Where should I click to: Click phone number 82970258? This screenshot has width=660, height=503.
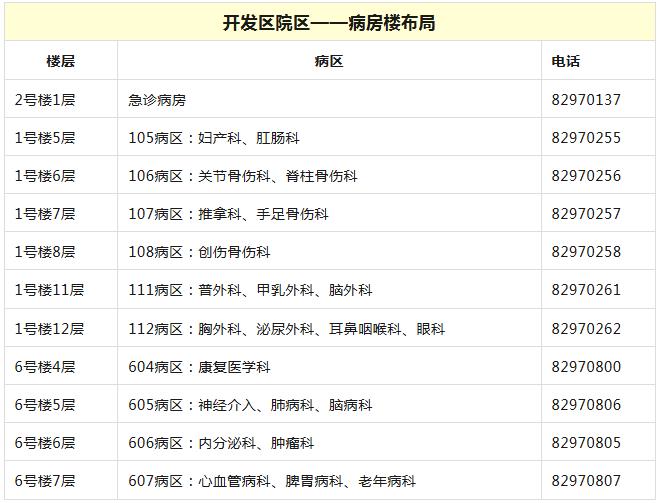pyautogui.click(x=586, y=252)
